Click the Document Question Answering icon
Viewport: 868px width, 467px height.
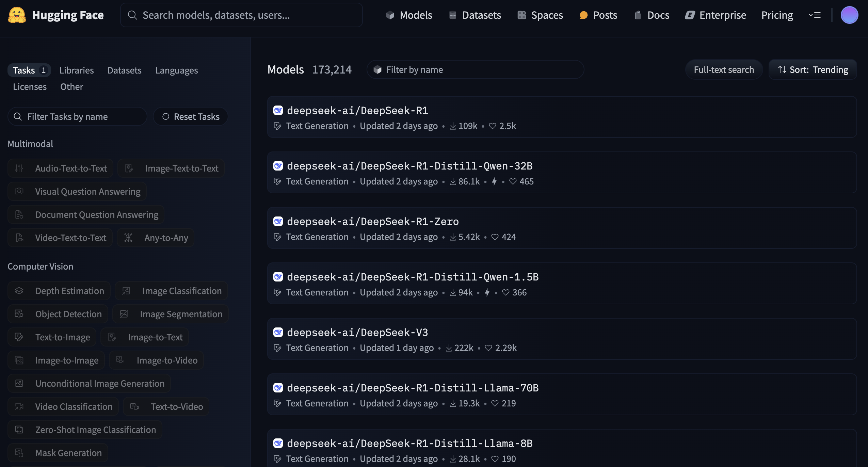(19, 214)
